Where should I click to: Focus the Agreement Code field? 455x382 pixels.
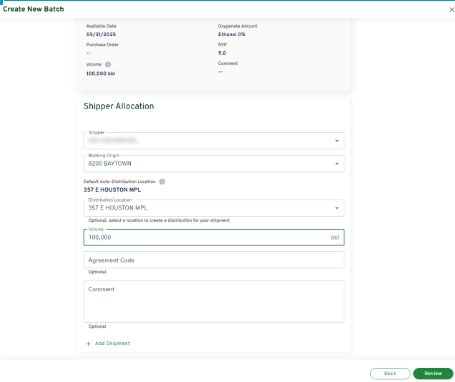coord(214,260)
